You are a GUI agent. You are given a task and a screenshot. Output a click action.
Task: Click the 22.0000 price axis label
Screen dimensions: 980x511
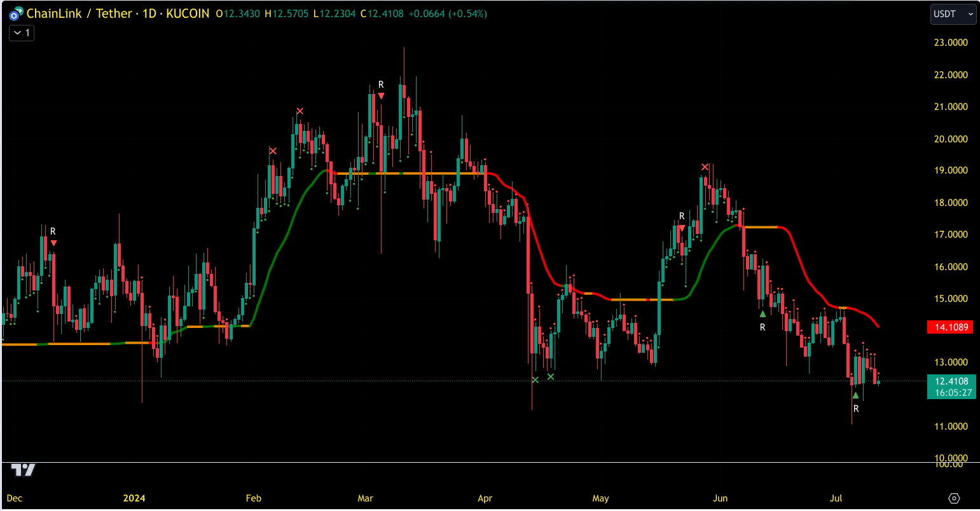pyautogui.click(x=950, y=75)
